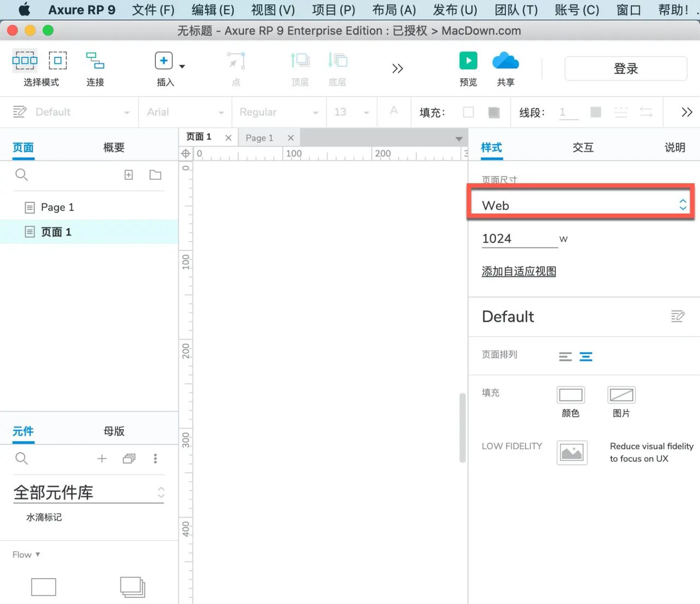Click the add page icon

click(129, 175)
